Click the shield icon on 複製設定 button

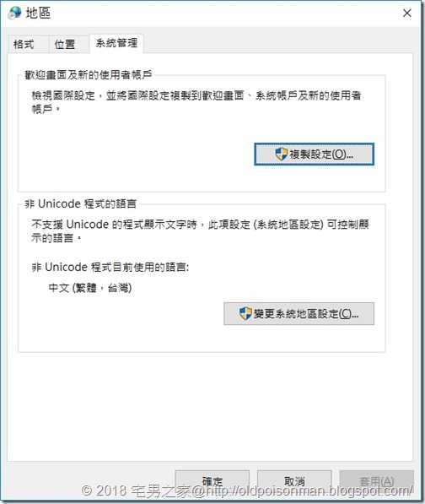tap(281, 154)
